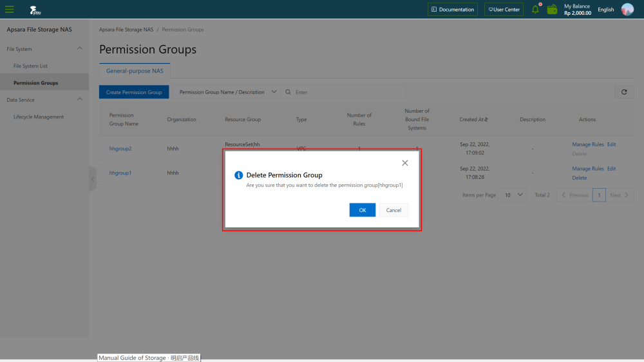Open the hhgroup2 permission group link
644x362 pixels.
[120, 149]
